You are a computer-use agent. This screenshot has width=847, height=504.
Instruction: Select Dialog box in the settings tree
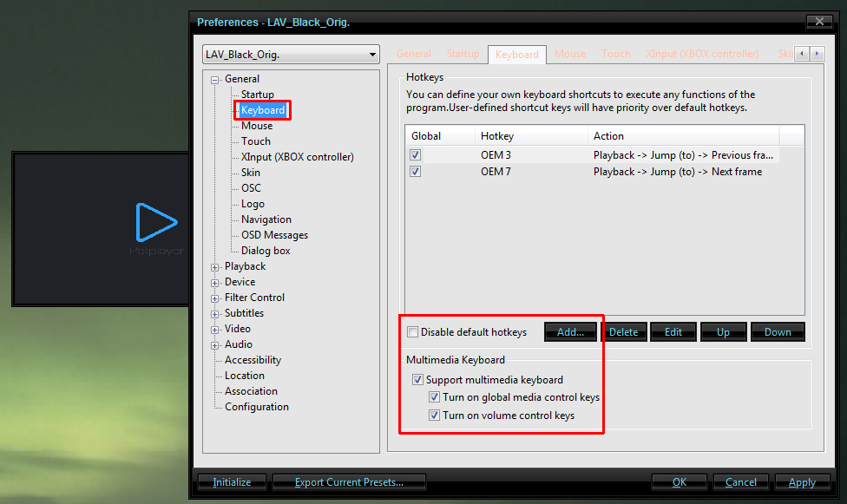[x=266, y=252]
